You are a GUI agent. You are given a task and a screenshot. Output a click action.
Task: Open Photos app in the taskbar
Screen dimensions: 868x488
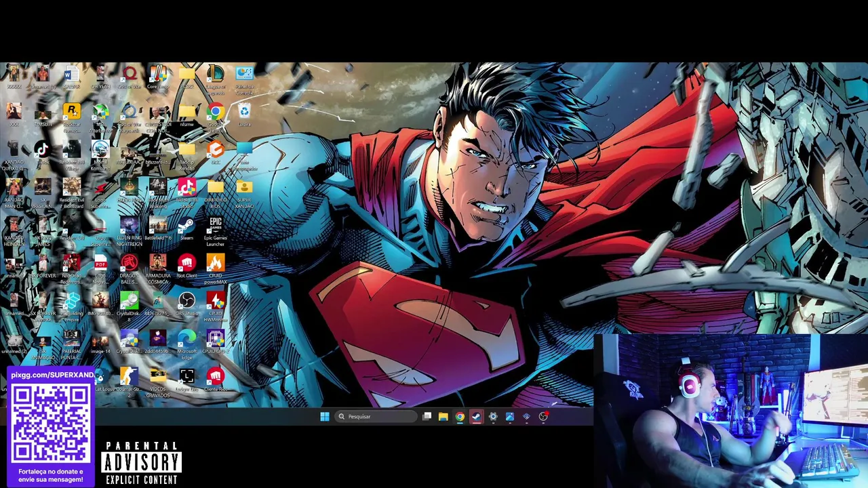point(509,417)
